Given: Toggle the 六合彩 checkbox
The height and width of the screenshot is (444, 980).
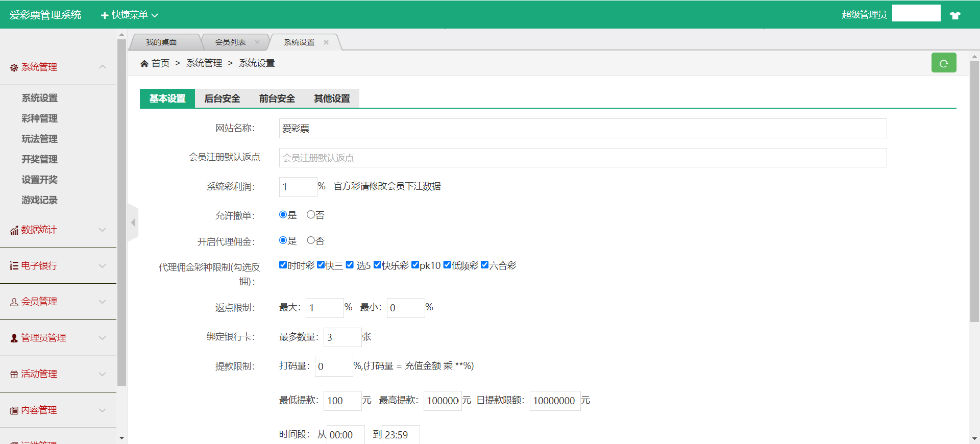Looking at the screenshot, I should click(x=484, y=265).
